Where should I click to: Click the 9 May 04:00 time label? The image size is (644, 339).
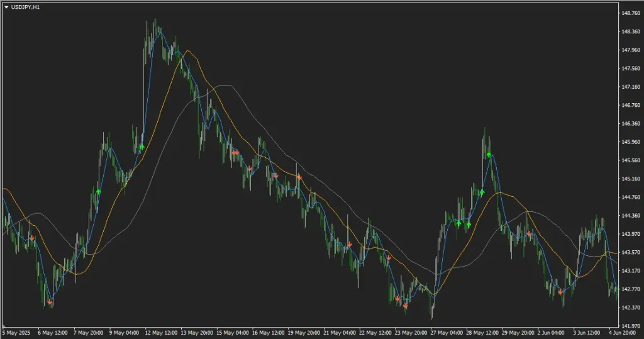point(124,333)
